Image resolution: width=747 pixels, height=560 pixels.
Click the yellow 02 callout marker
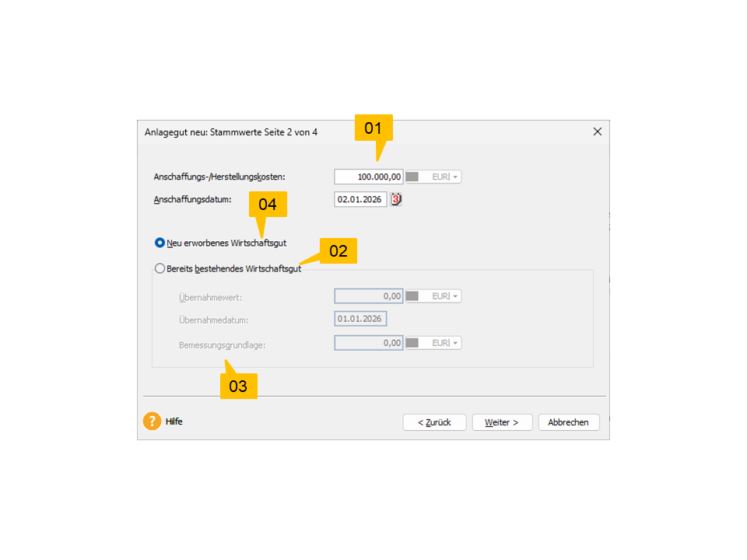tap(338, 250)
